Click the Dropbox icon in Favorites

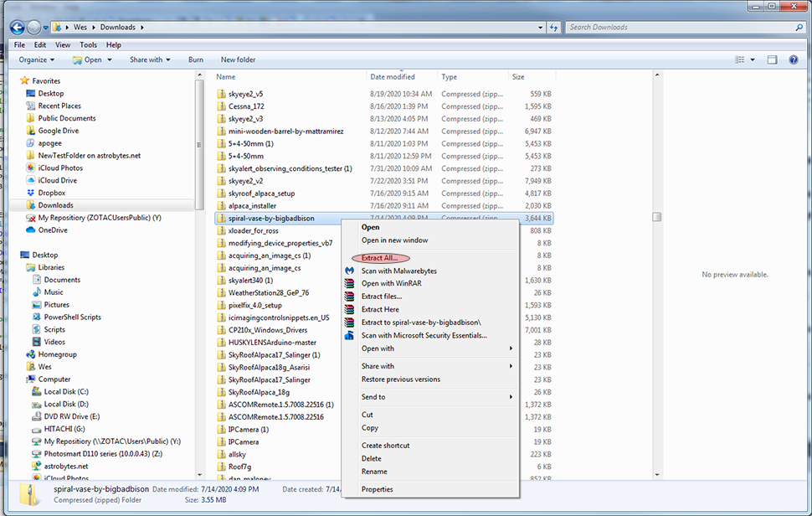click(31, 193)
